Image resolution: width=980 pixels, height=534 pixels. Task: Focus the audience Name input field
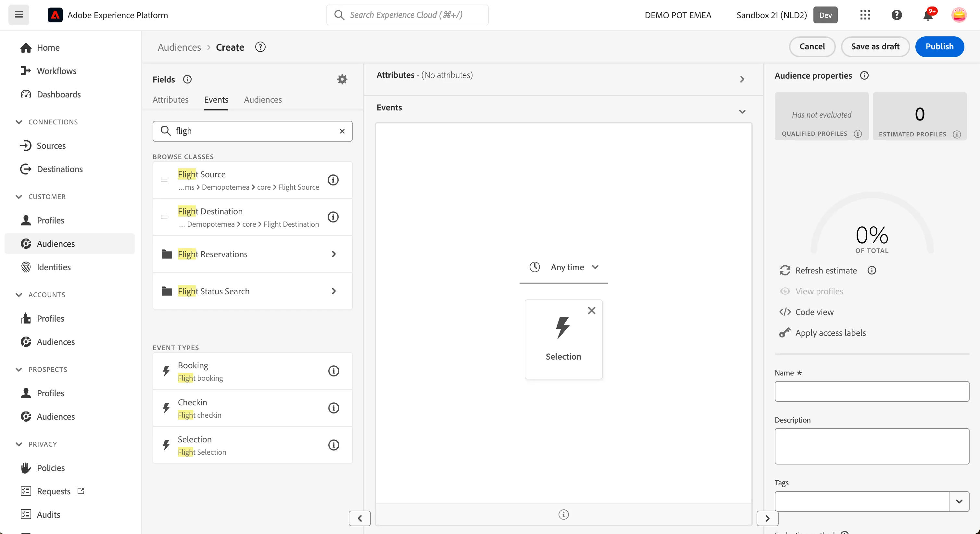click(x=872, y=391)
